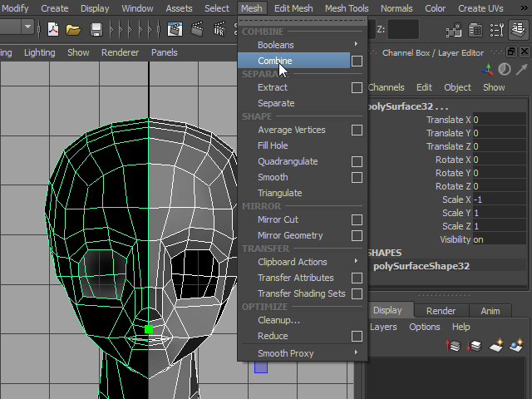Viewport: 532px width, 399px height.
Task: Switch to the Render layer tab
Action: coord(441,311)
